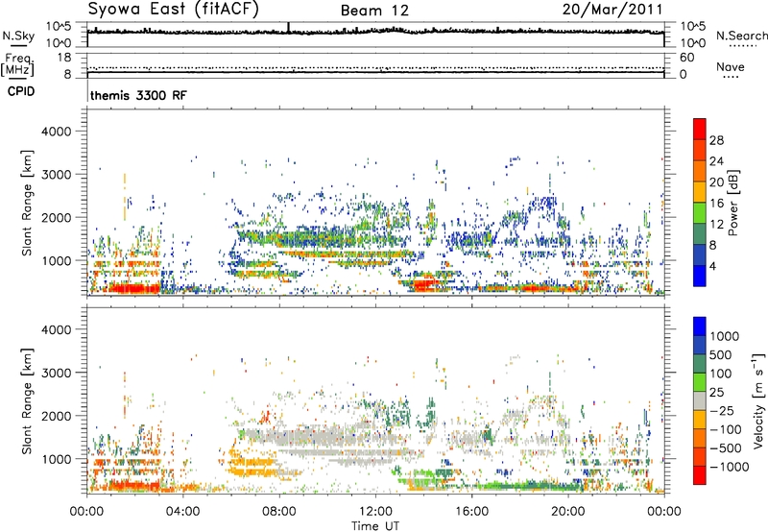Click the red high-power echo near 02:00 in the power panel
The image size is (768, 532).
pos(133,288)
